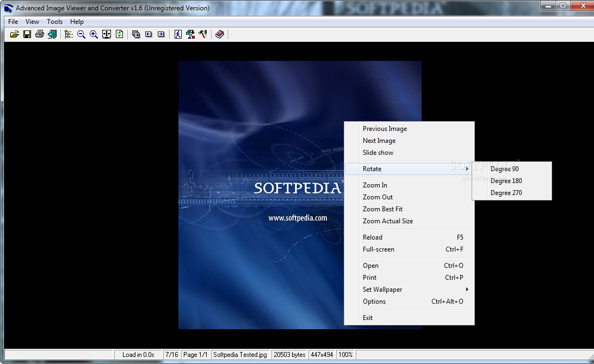Click the '20503 bytes' status entry
The width and height of the screenshot is (594, 364).
click(x=289, y=355)
